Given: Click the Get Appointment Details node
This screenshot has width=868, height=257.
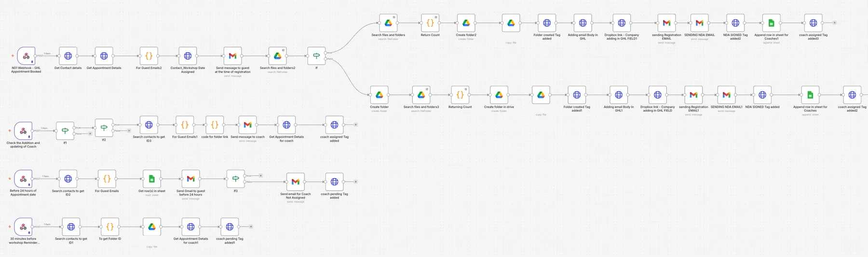Looking at the screenshot, I should pos(104,56).
